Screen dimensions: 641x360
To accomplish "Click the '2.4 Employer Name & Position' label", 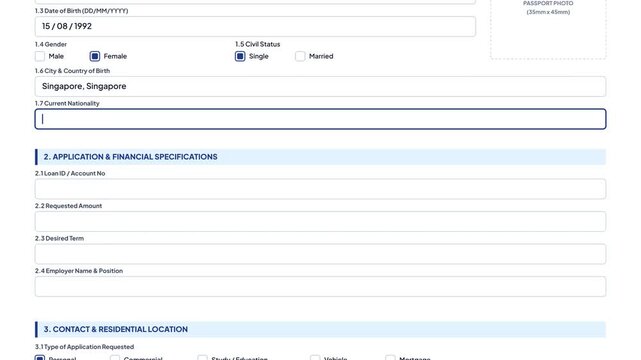I will coord(79,271).
